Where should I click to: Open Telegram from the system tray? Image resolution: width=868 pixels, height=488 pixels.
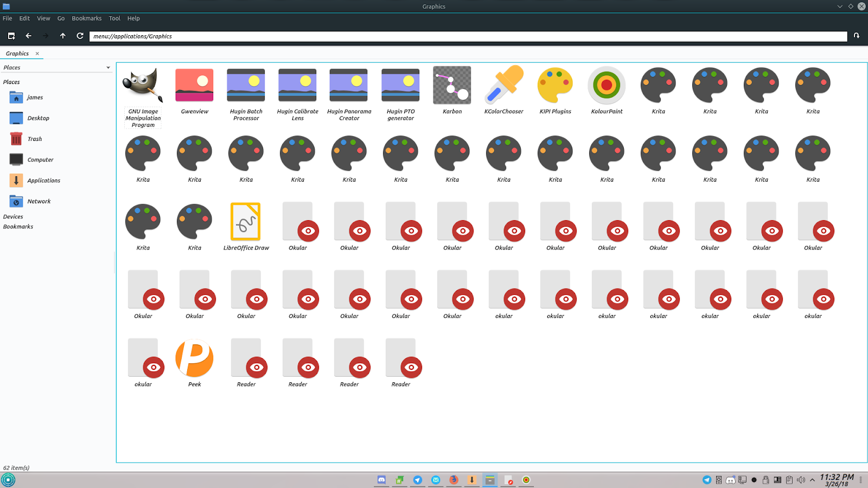click(x=706, y=480)
